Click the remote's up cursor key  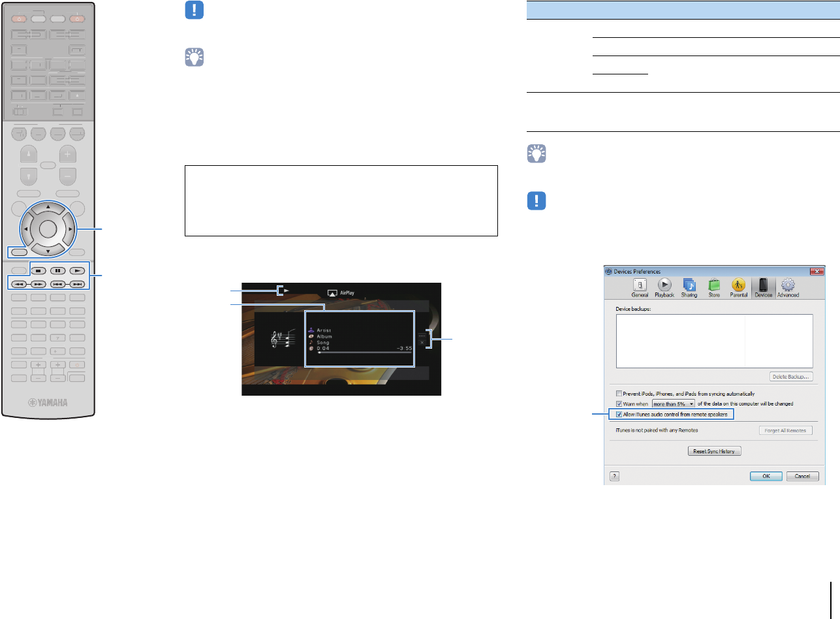point(48,208)
